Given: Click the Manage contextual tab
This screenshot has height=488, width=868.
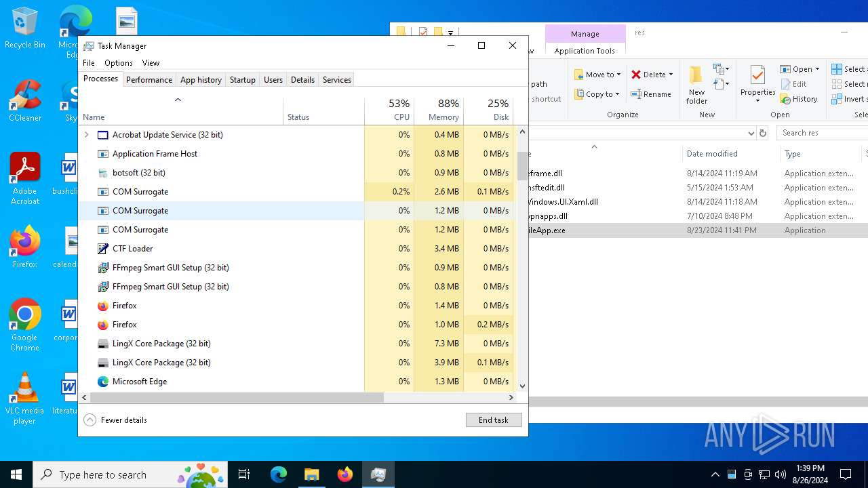Looking at the screenshot, I should click(x=585, y=34).
